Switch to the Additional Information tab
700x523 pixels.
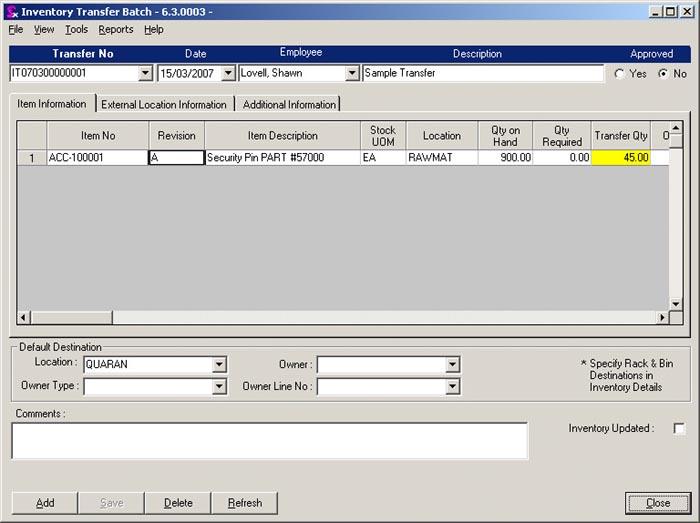tap(289, 105)
